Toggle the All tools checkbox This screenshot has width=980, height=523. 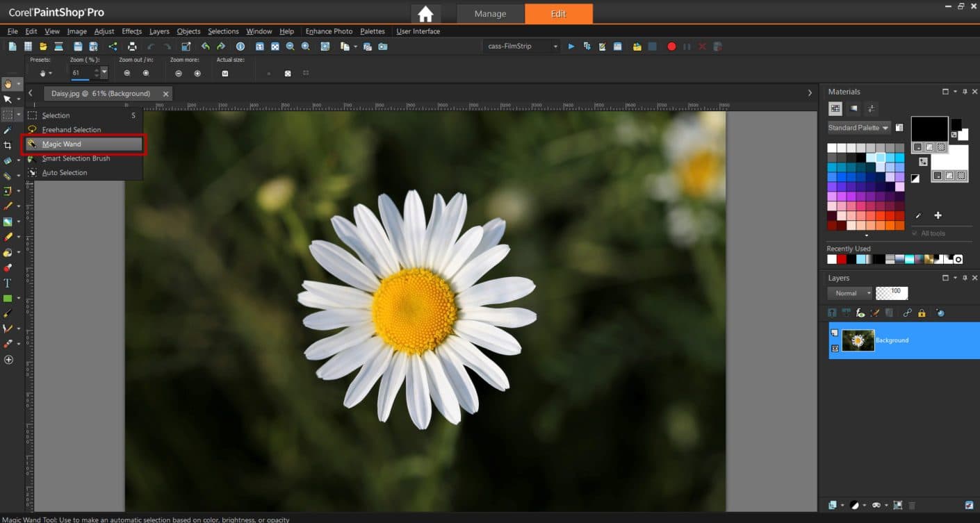pos(915,233)
